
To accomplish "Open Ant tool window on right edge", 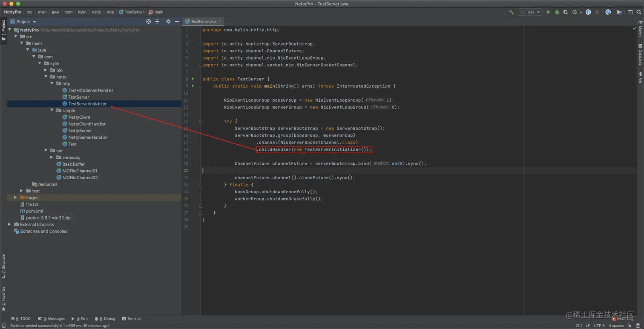I will pyautogui.click(x=640, y=77).
